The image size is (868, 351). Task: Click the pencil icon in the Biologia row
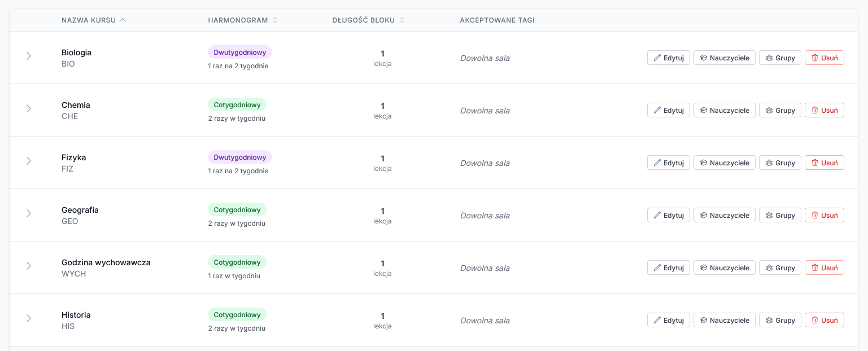coord(657,58)
